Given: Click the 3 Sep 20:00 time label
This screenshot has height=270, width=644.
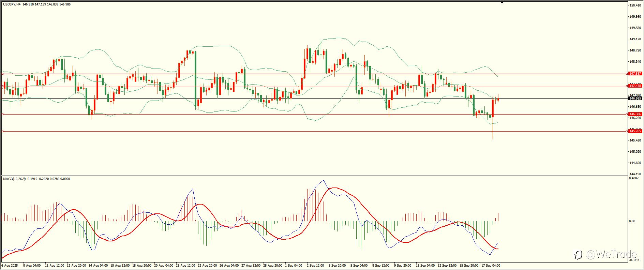Looking at the screenshot, I should click(x=337, y=266).
